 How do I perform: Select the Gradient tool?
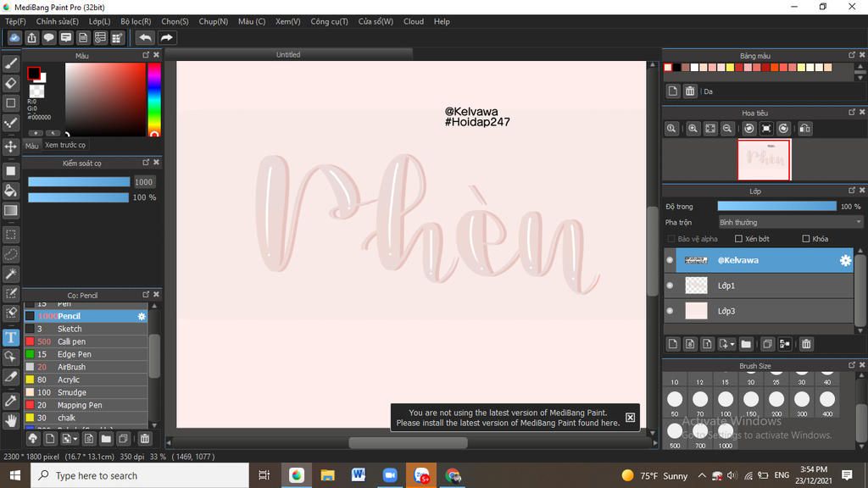[x=10, y=211]
